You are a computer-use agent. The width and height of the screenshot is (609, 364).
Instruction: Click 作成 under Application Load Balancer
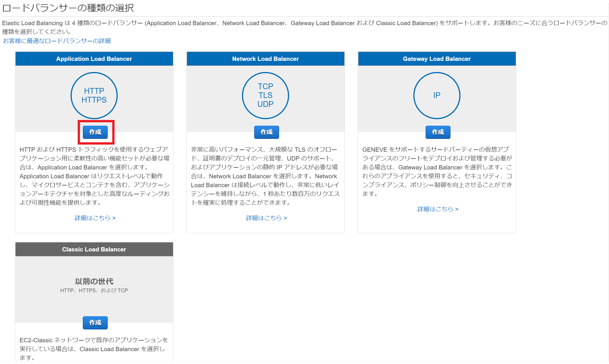point(95,132)
